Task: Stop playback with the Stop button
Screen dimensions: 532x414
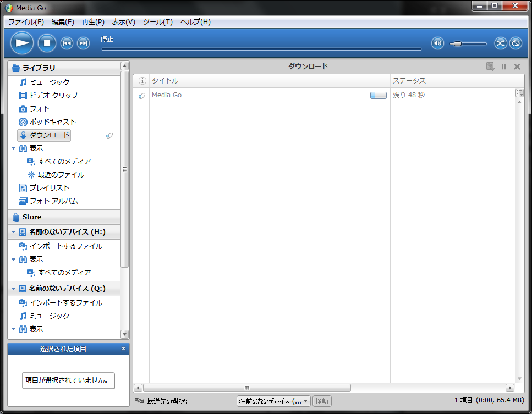Action: 47,43
